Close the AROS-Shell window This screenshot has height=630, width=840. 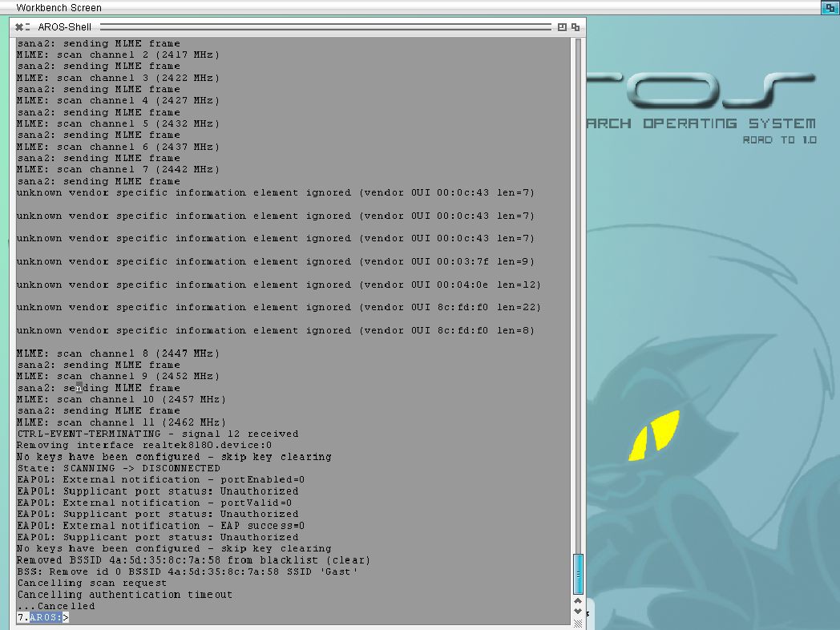click(x=19, y=26)
